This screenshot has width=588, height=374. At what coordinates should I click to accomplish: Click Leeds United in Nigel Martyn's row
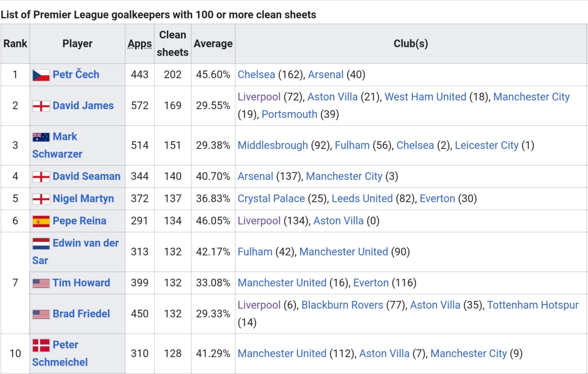[x=362, y=198]
